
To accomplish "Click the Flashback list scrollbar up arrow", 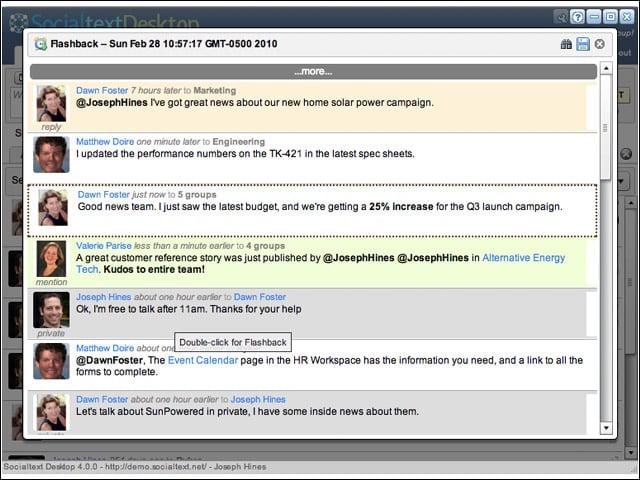I will click(x=606, y=68).
